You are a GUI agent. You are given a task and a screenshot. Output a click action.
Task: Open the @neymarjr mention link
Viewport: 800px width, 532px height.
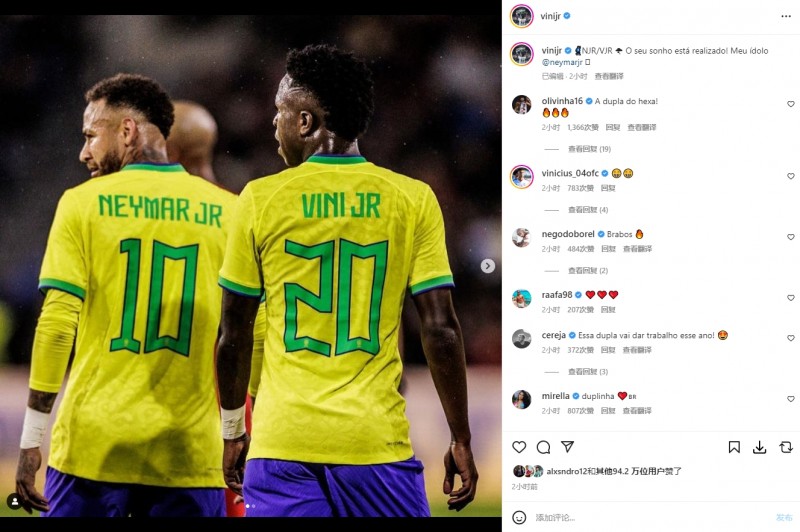(562, 62)
